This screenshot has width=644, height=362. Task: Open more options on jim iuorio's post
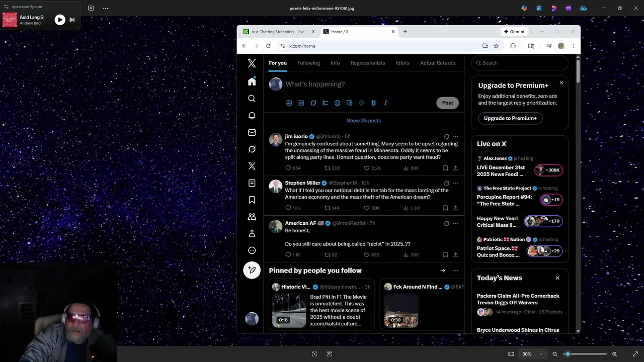coord(455,136)
